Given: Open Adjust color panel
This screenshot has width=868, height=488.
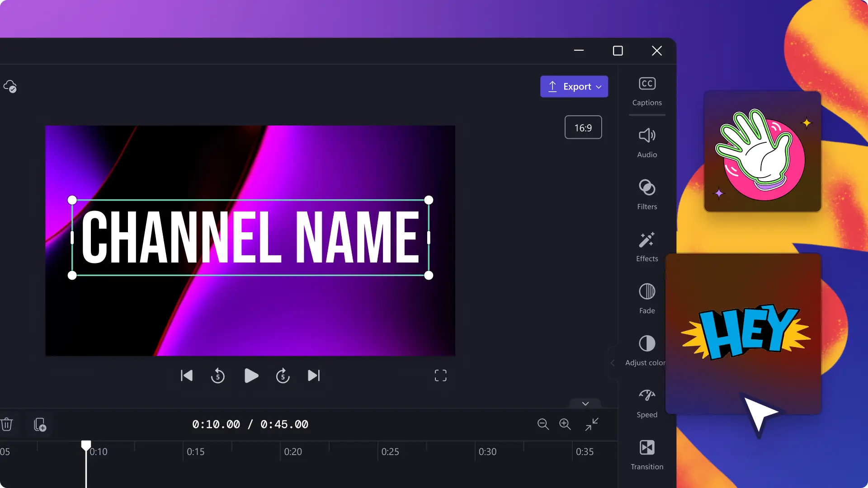Looking at the screenshot, I should (647, 350).
